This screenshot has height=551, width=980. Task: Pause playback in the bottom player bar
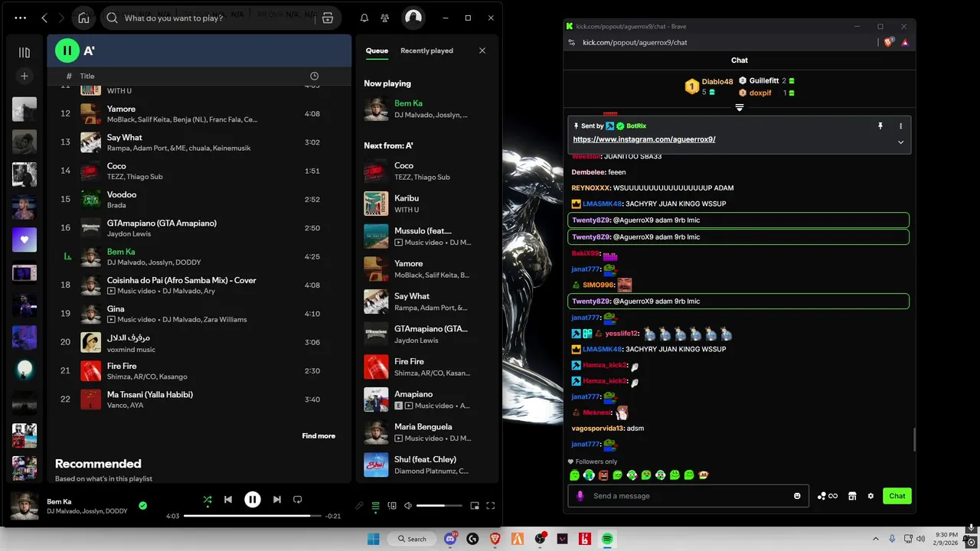tap(253, 500)
